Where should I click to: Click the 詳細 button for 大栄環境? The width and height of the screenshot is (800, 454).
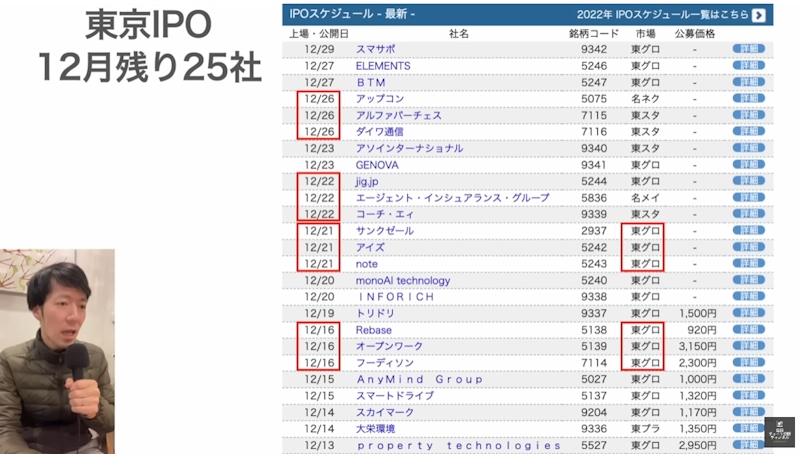[748, 428]
